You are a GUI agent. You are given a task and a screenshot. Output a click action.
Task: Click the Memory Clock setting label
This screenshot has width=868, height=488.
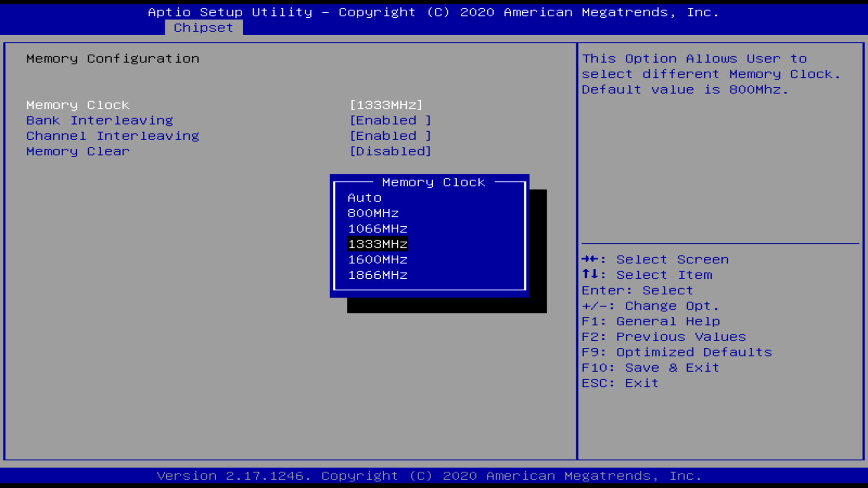pos(78,105)
